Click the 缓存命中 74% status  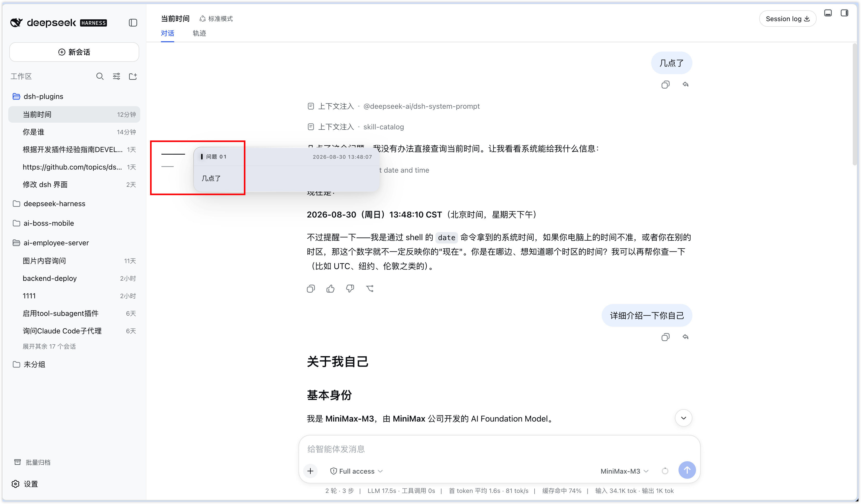coord(562,491)
